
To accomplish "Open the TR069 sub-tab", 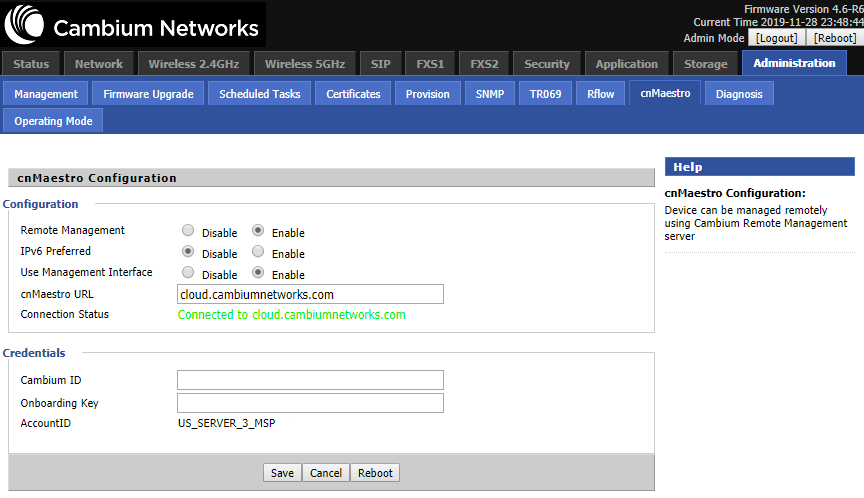I will (546, 94).
